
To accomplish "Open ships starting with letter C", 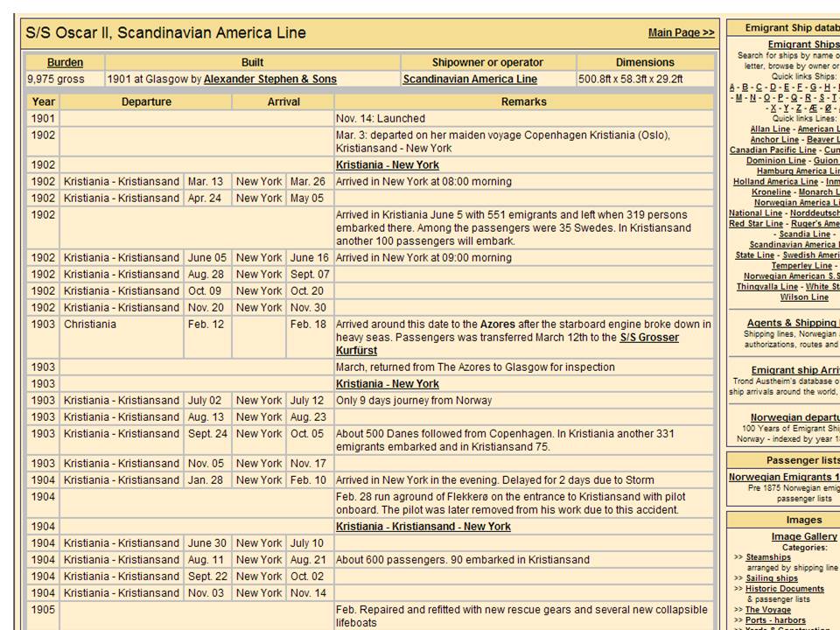I will (x=759, y=87).
